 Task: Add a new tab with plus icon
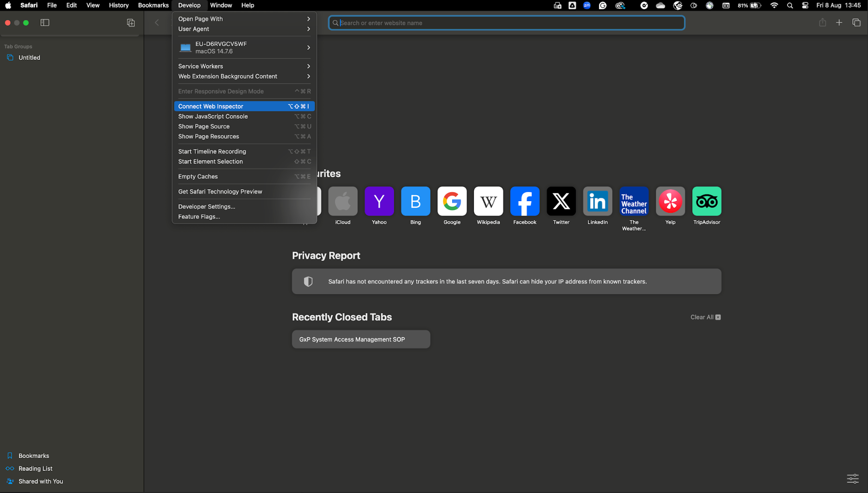[x=839, y=23]
